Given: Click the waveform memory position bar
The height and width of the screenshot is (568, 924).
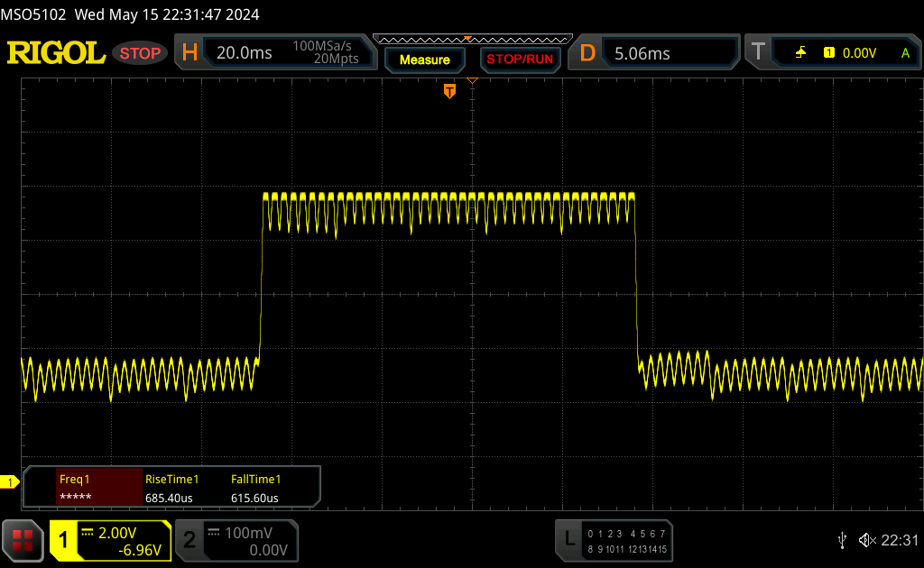Looking at the screenshot, I should [471, 39].
